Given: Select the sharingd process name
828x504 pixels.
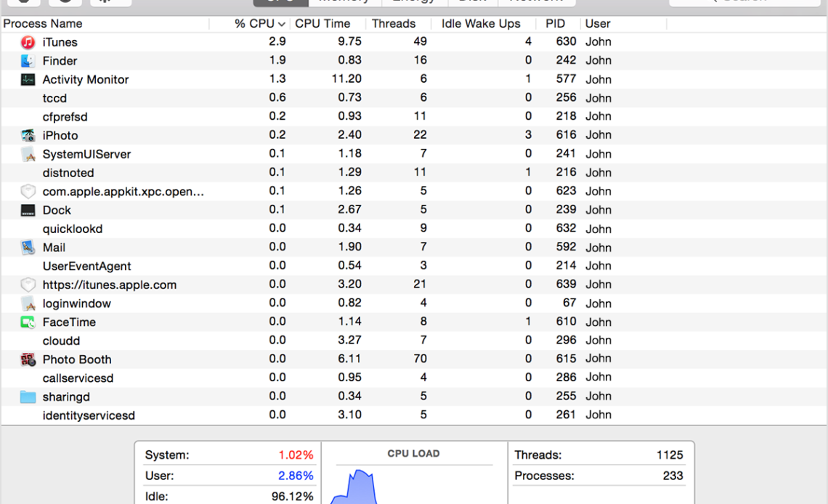Looking at the screenshot, I should pos(66,397).
